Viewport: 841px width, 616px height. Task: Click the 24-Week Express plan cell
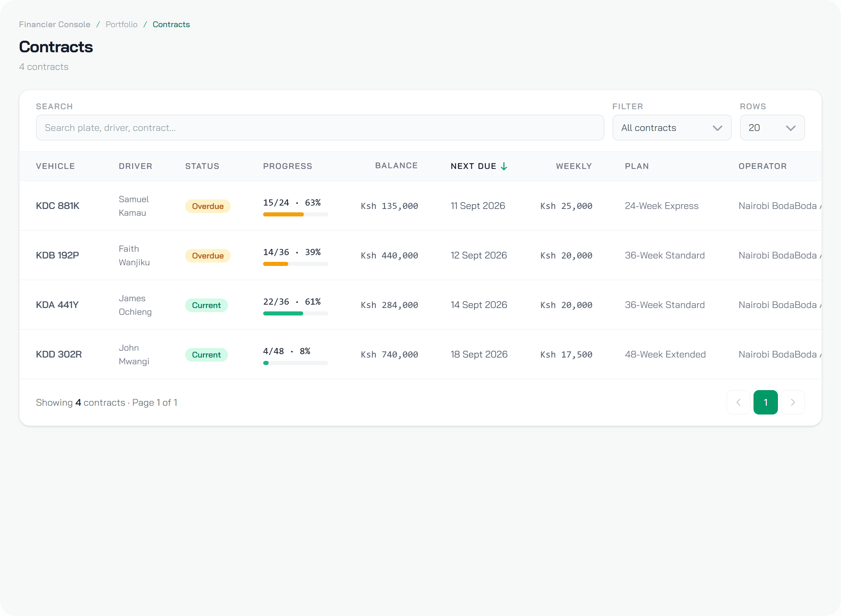(662, 206)
